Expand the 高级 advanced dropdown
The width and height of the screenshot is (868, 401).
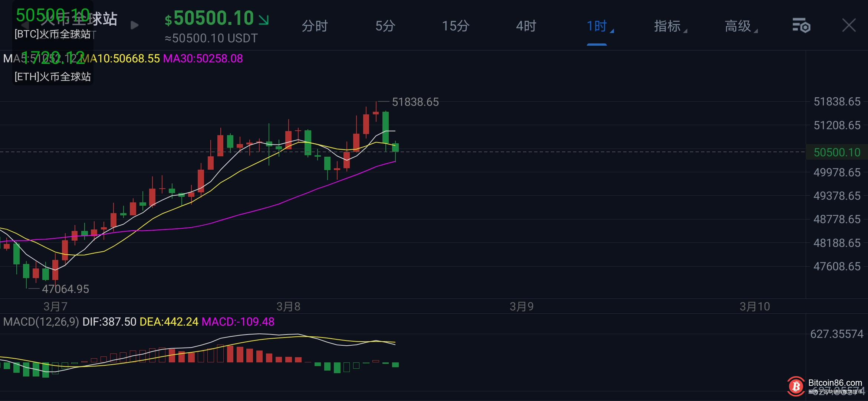pyautogui.click(x=740, y=26)
